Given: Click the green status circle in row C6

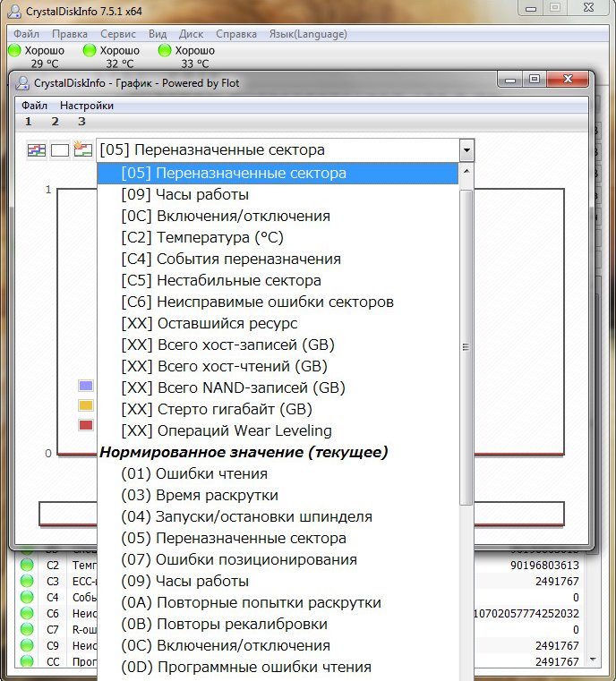Looking at the screenshot, I should (x=27, y=613).
